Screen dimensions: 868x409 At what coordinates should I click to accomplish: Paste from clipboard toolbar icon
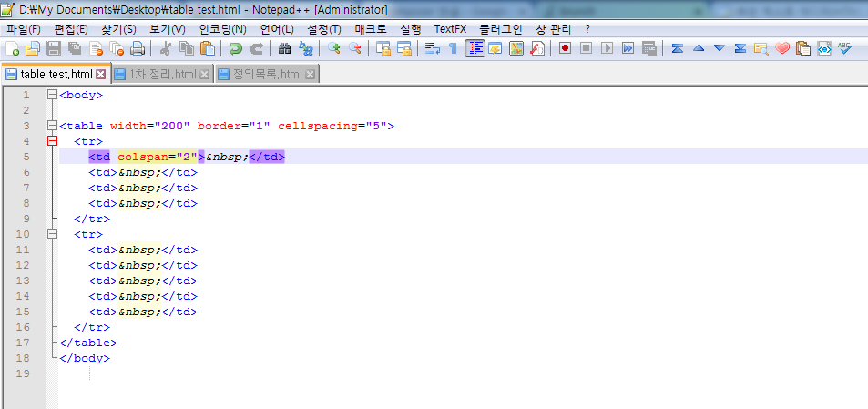click(207, 48)
